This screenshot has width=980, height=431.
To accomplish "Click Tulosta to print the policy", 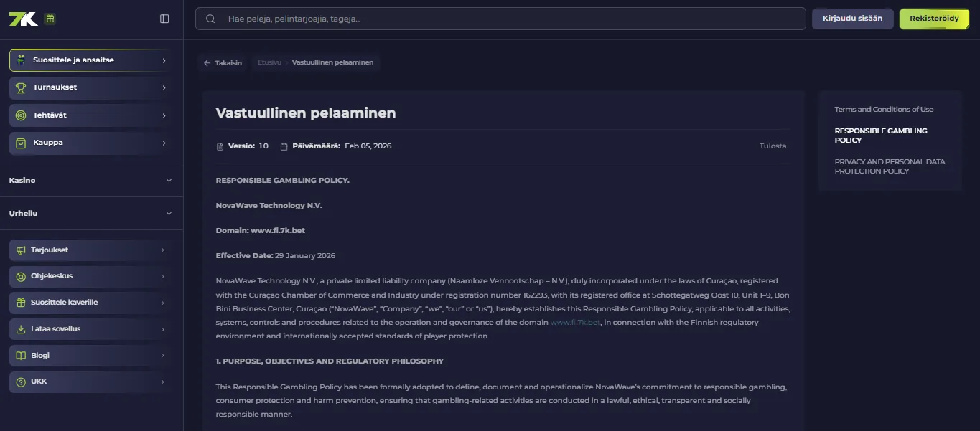I will [773, 146].
